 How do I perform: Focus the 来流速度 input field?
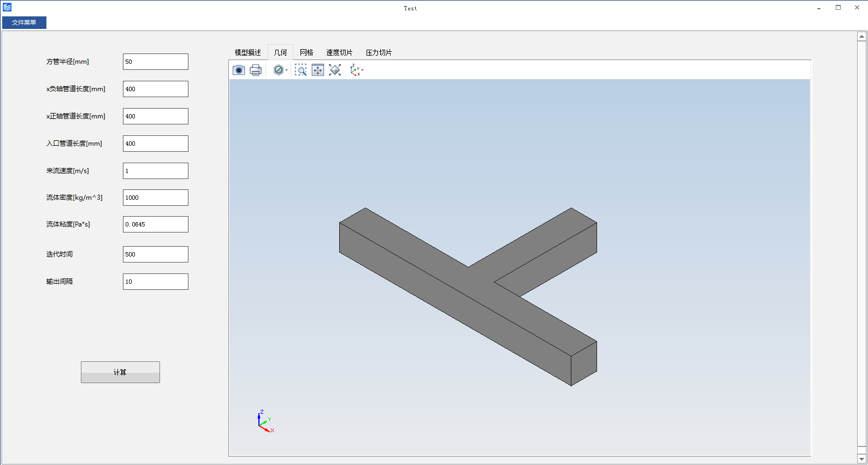[156, 171]
